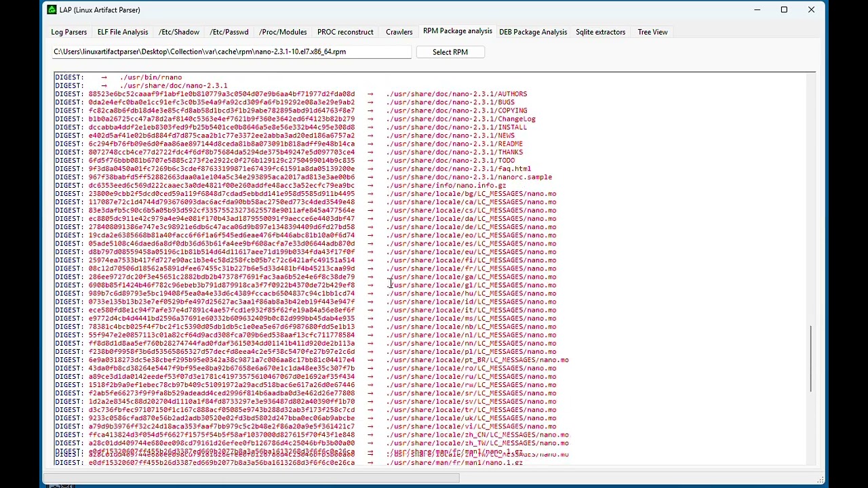Close the LAP window
The height and width of the screenshot is (488, 868).
811,9
